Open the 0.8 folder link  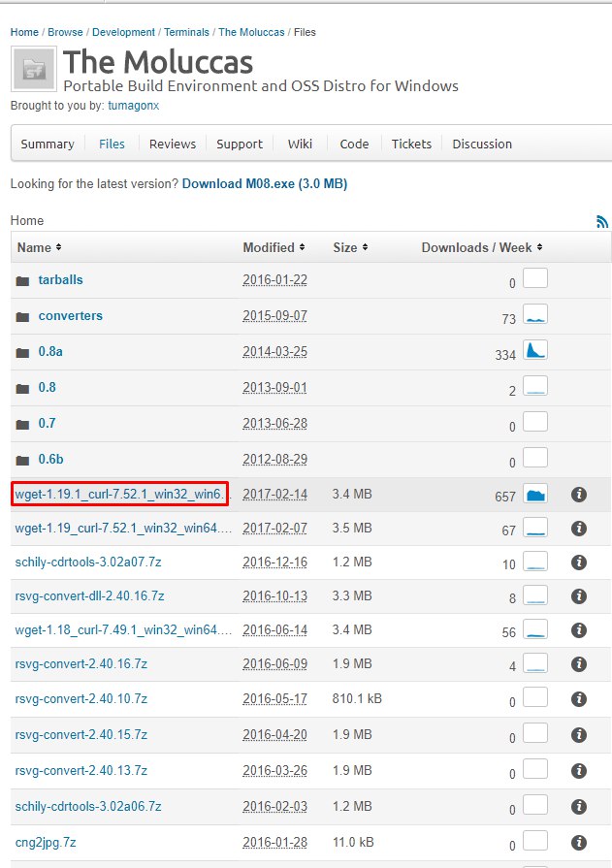48,388
